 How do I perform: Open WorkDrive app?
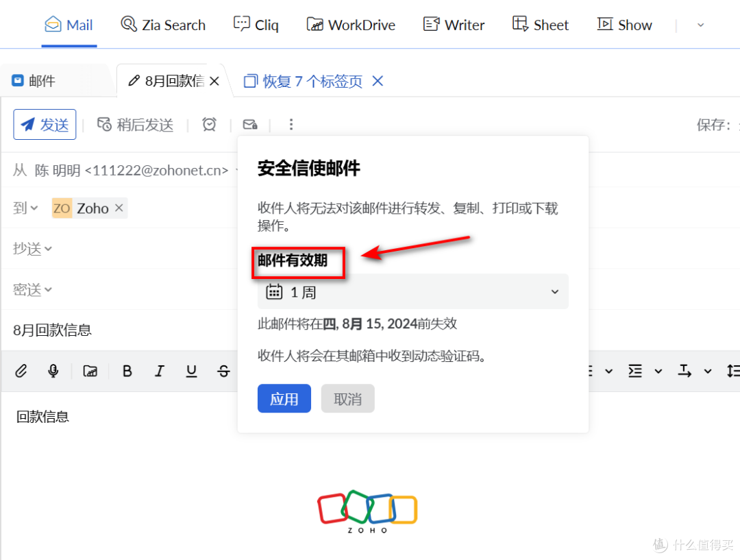click(351, 25)
